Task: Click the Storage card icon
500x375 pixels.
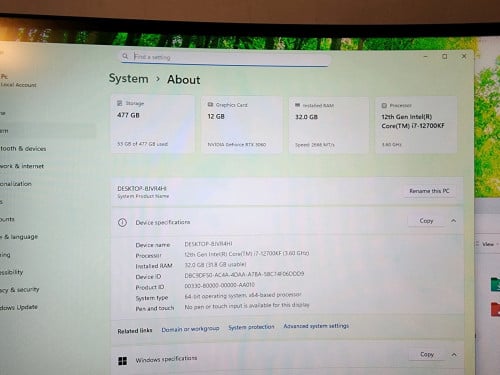Action: tap(120, 103)
